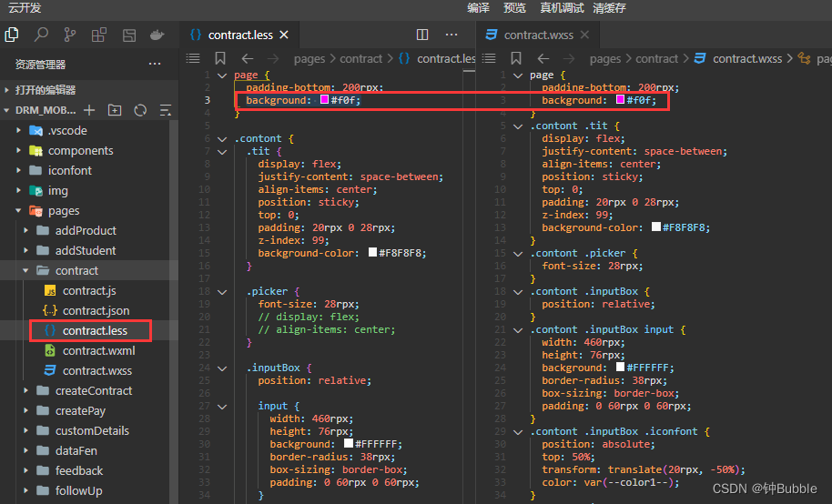
Task: Click 'pages' breadcrumb in contract.wxss editor
Action: pos(605,58)
